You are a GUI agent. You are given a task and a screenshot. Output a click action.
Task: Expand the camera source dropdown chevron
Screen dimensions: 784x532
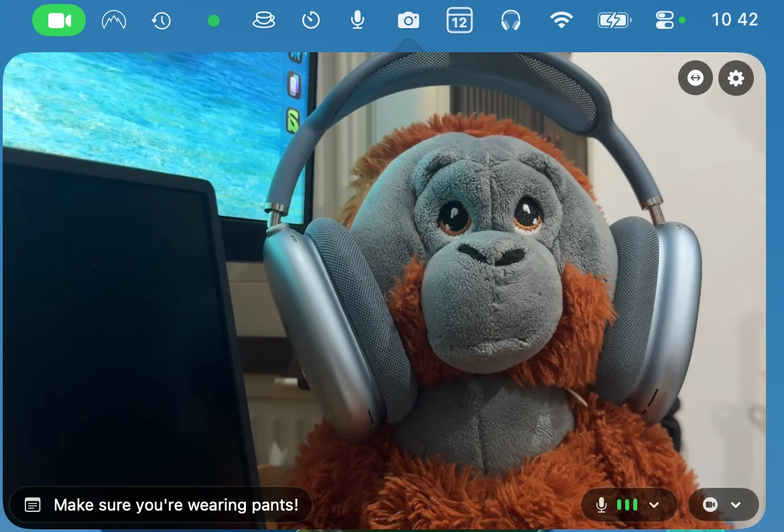tap(736, 505)
